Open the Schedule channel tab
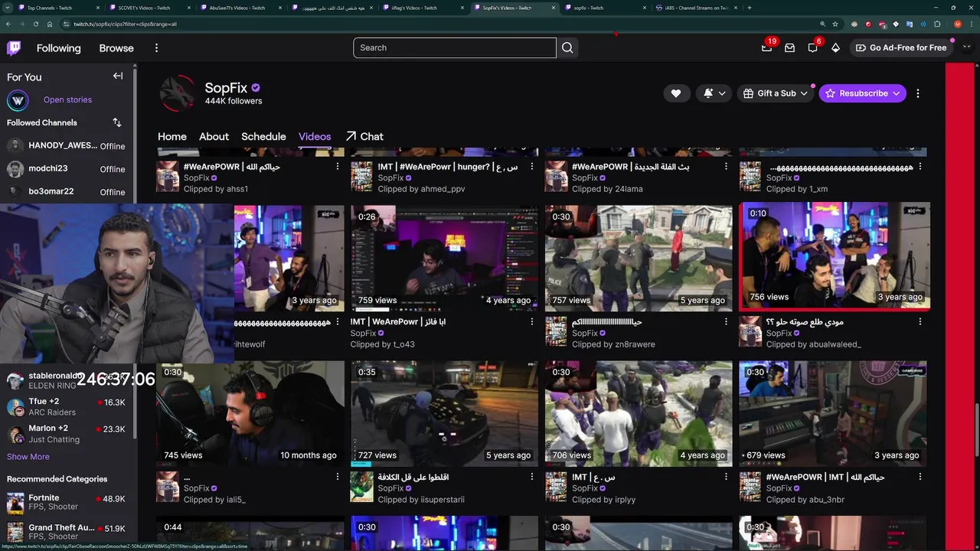Viewport: 980px width, 551px height. point(263,136)
